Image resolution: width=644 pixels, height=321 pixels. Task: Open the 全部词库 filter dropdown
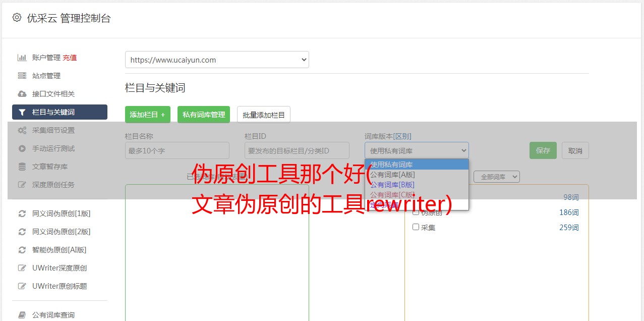pos(497,177)
